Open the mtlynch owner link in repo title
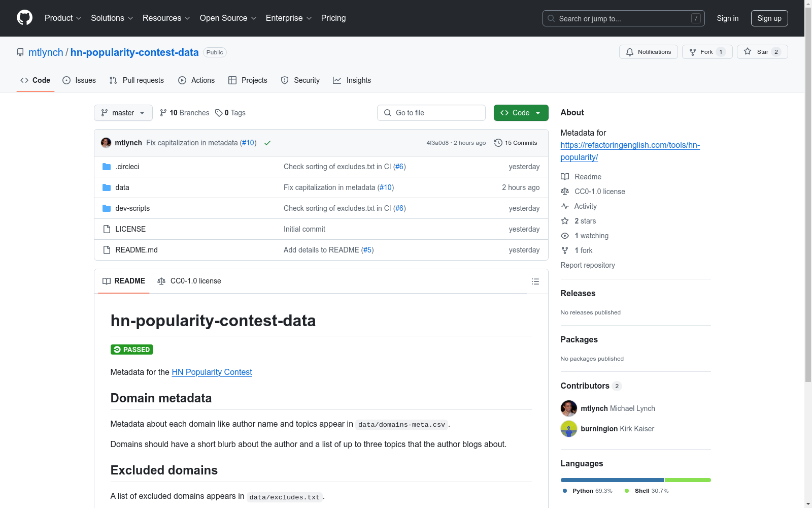The height and width of the screenshot is (508, 812). pos(46,52)
